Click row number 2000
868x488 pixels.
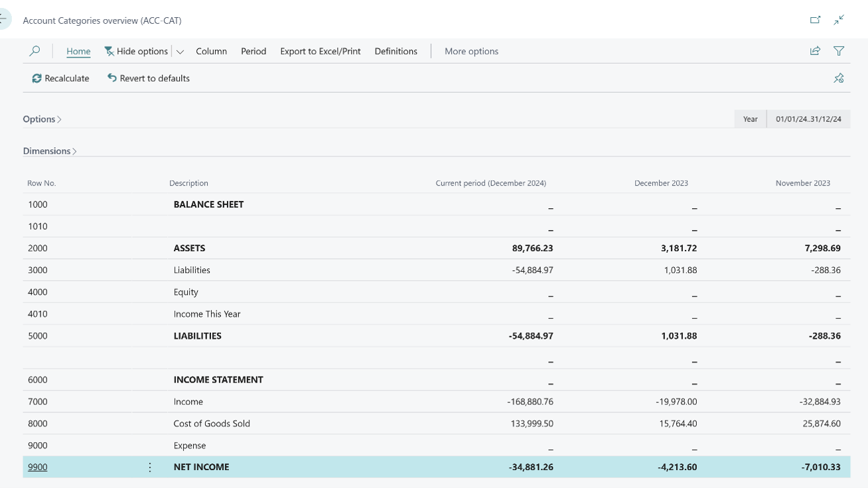(38, 249)
